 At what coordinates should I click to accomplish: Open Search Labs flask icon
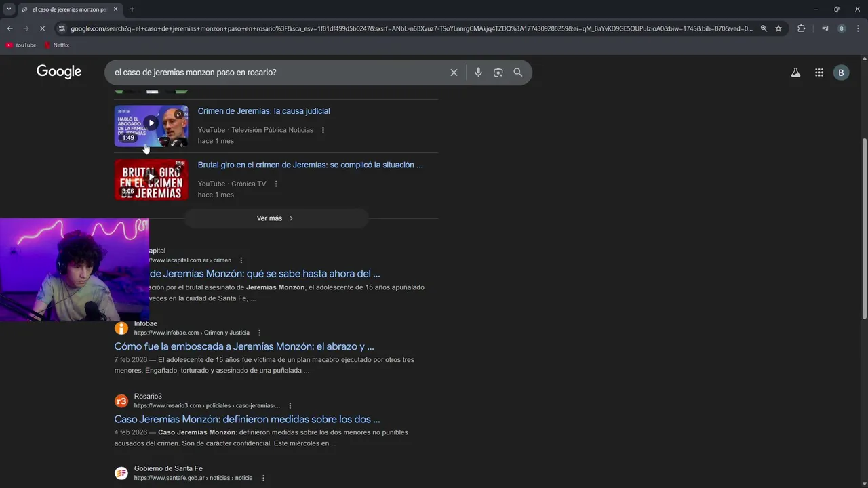pyautogui.click(x=795, y=73)
